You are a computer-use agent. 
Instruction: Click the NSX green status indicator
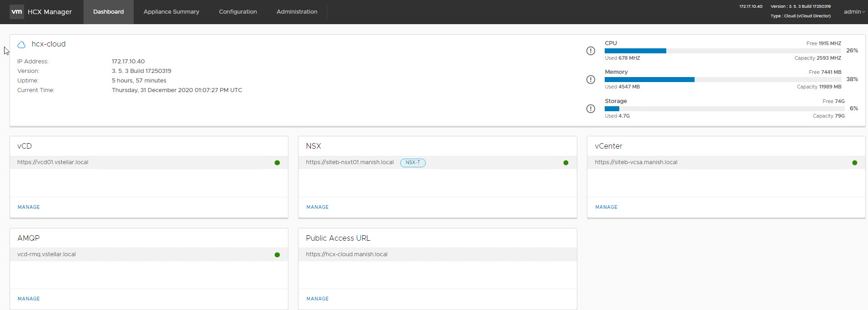coord(566,163)
